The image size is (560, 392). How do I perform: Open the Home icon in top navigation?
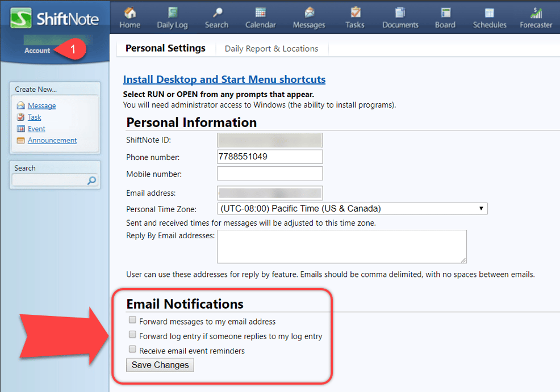129,13
